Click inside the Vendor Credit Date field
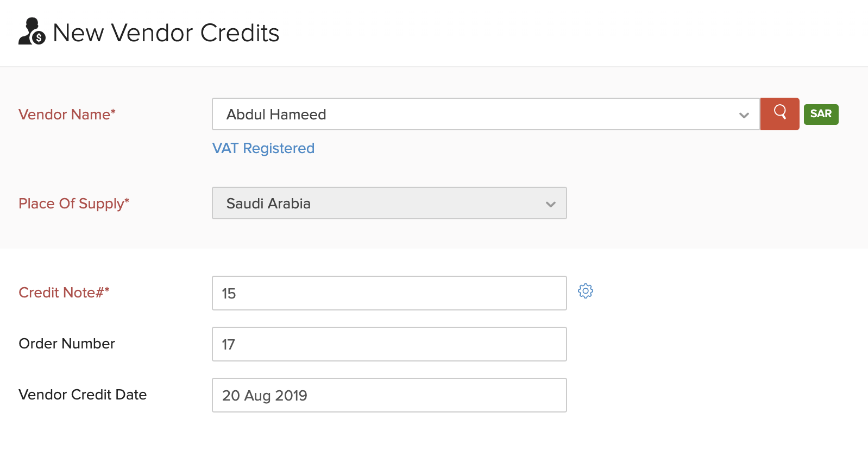The height and width of the screenshot is (457, 868). pos(389,395)
